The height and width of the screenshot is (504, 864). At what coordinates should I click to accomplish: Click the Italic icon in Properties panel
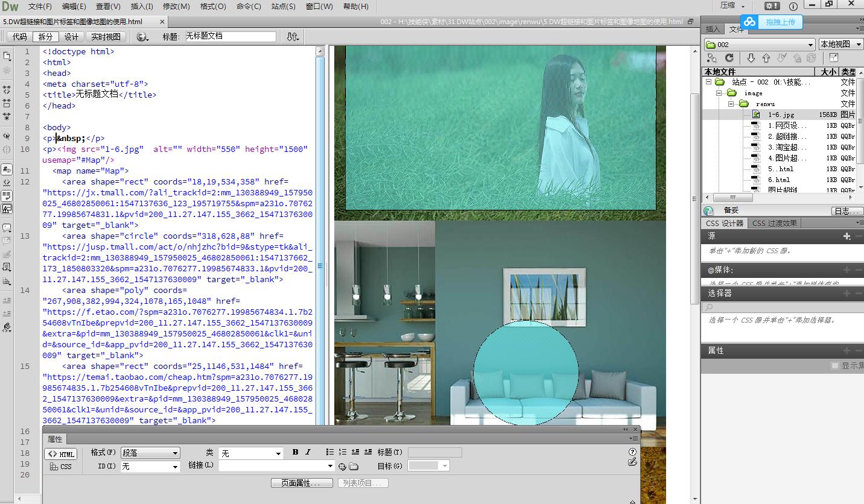[x=308, y=452]
